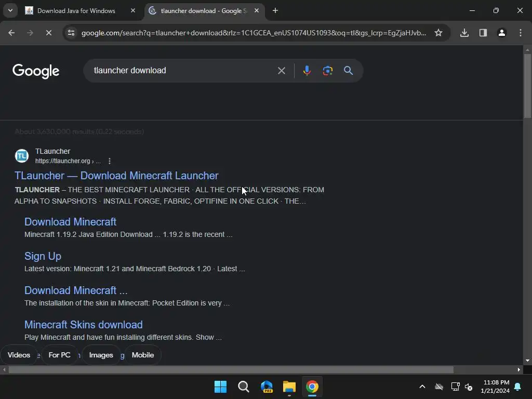Open the clock showing 11:08 PM
Image resolution: width=532 pixels, height=399 pixels.
495,387
